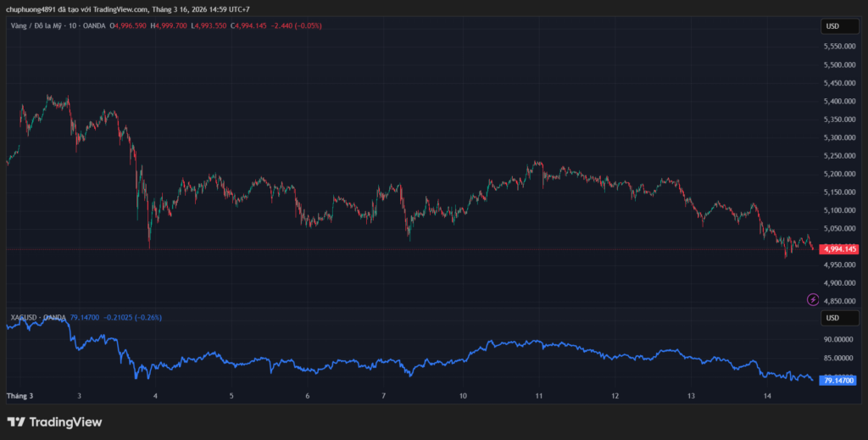The width and height of the screenshot is (868, 440).
Task: Click date 10 on the time axis
Action: [463, 396]
